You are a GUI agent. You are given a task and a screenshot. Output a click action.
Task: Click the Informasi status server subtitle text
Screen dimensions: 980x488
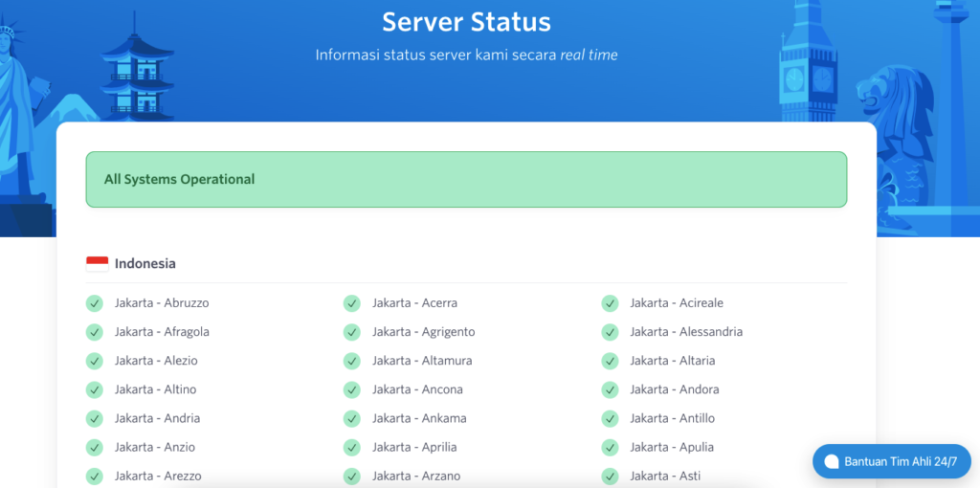pos(466,55)
